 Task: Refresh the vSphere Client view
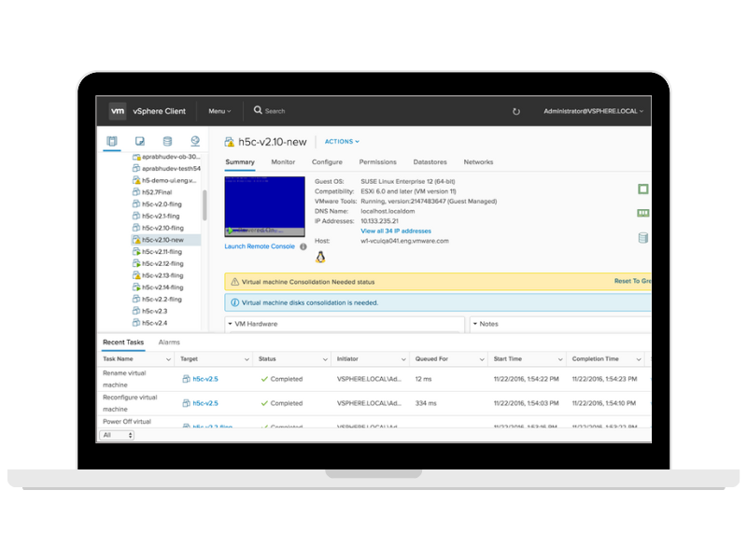(516, 111)
